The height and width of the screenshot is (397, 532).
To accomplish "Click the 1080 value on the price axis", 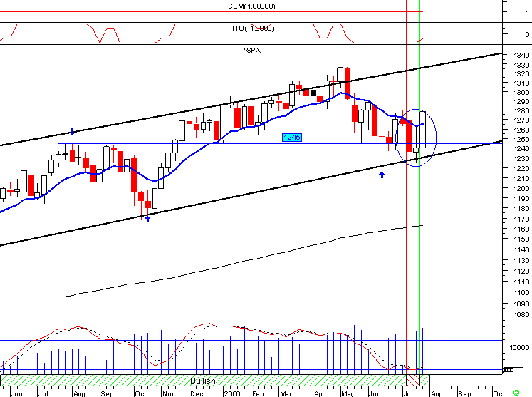I will click(x=521, y=314).
